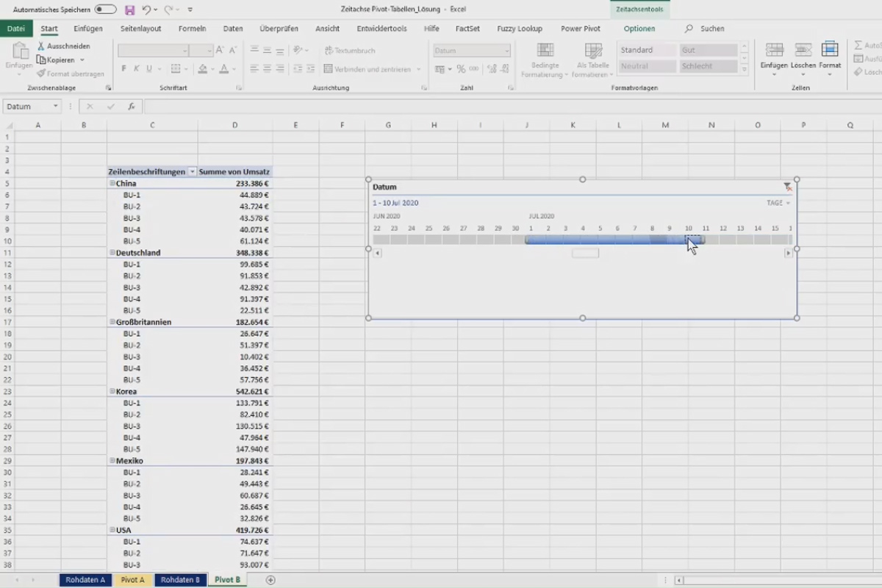882x588 pixels.
Task: Toggle left text alignment
Action: click(254, 68)
